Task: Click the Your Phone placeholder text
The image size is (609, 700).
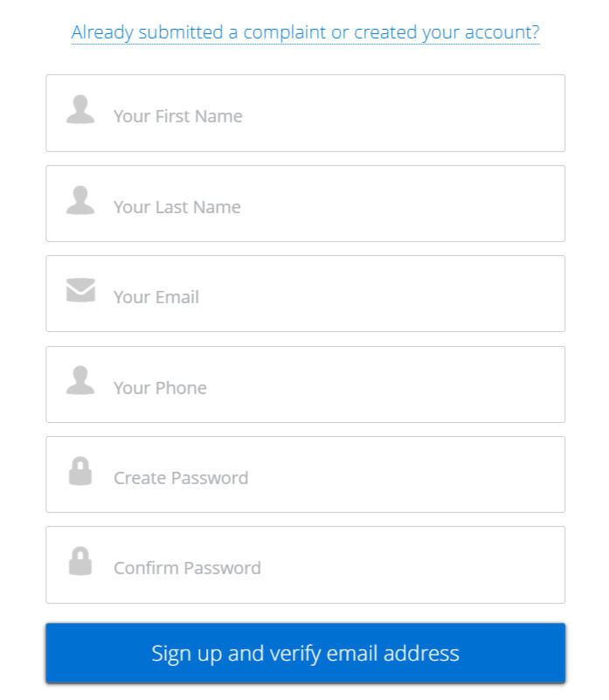Action: [162, 386]
